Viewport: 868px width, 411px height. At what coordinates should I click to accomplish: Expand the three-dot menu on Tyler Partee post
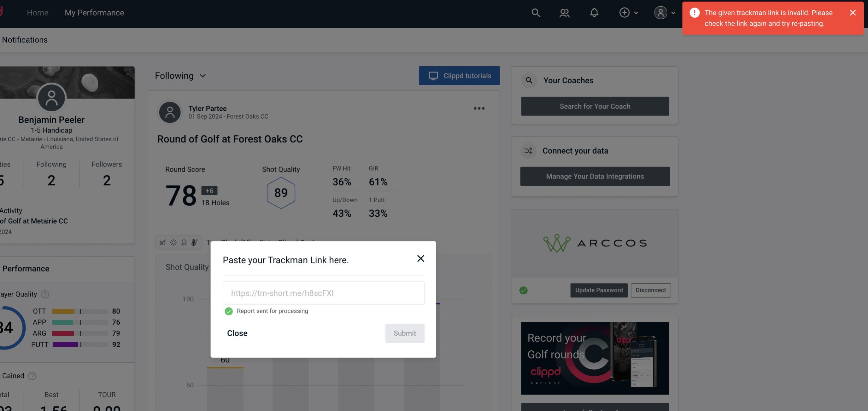(x=479, y=109)
